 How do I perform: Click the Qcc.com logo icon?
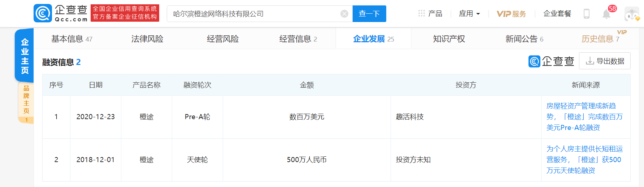43,14
